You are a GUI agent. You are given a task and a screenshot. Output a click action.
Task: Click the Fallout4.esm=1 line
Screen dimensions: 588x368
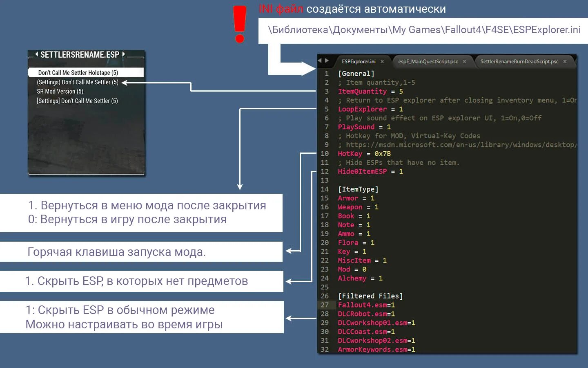(x=366, y=305)
